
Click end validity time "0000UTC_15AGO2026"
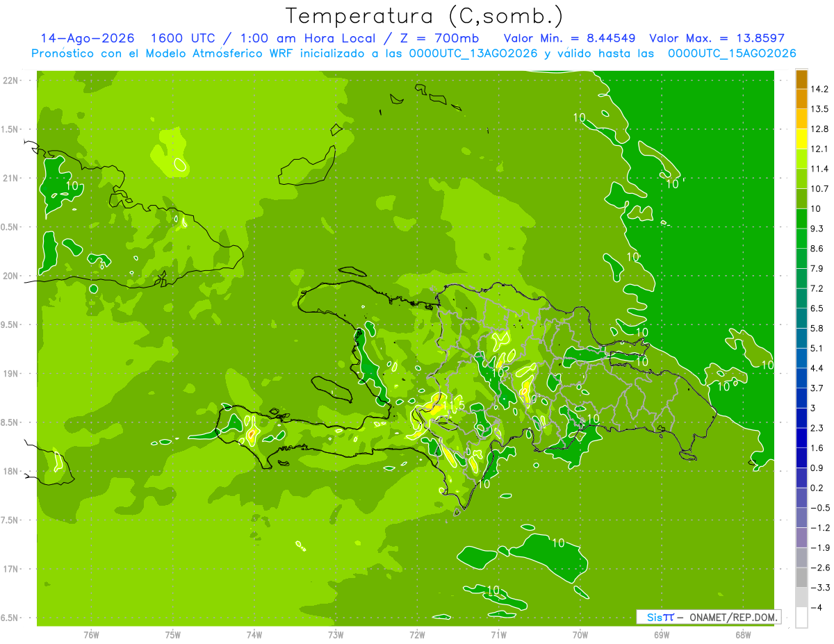(x=732, y=53)
